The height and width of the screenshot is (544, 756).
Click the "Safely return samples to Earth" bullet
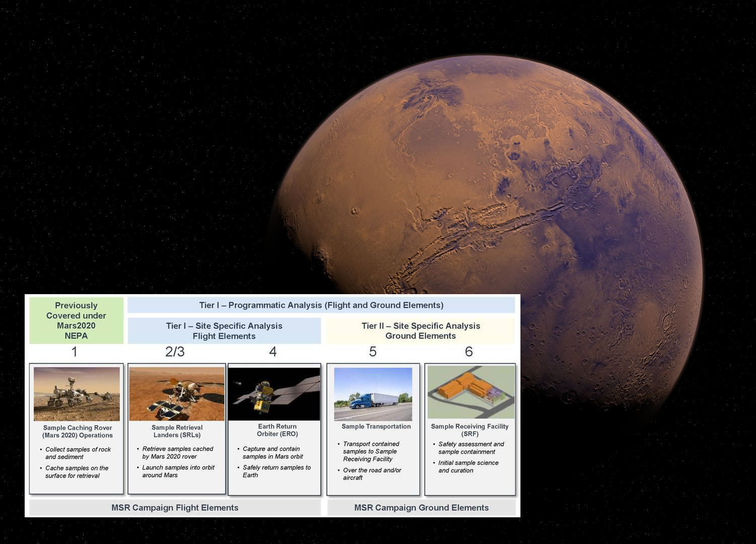(x=276, y=471)
